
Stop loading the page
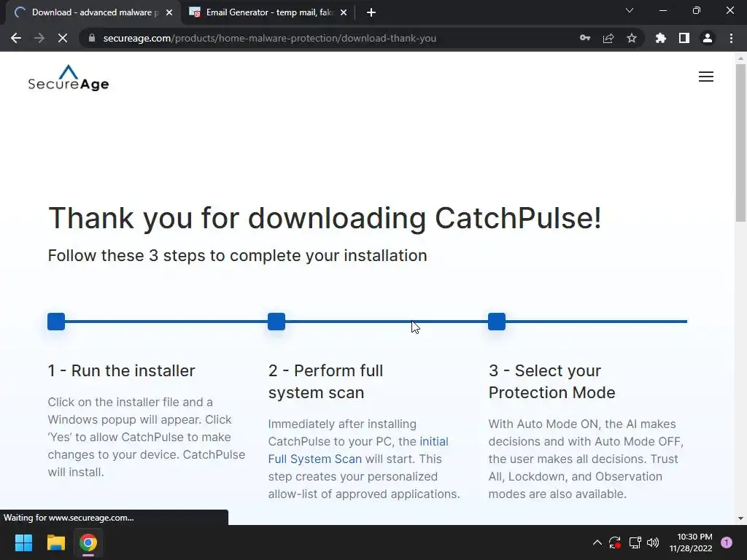(x=63, y=38)
